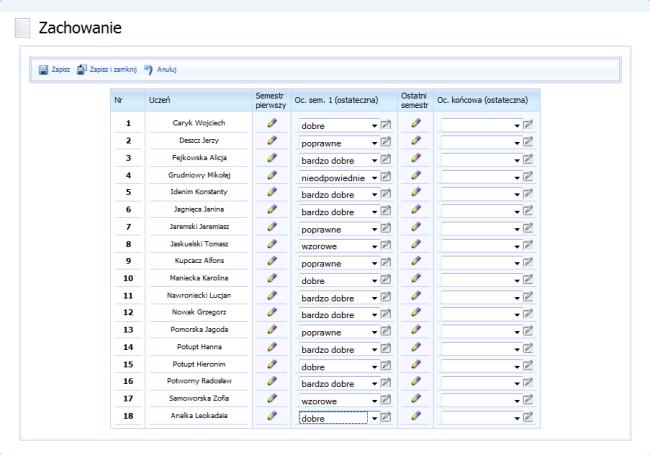Edit last semester pencil for Idenim Konstanty
This screenshot has width=650, height=455.
[416, 192]
